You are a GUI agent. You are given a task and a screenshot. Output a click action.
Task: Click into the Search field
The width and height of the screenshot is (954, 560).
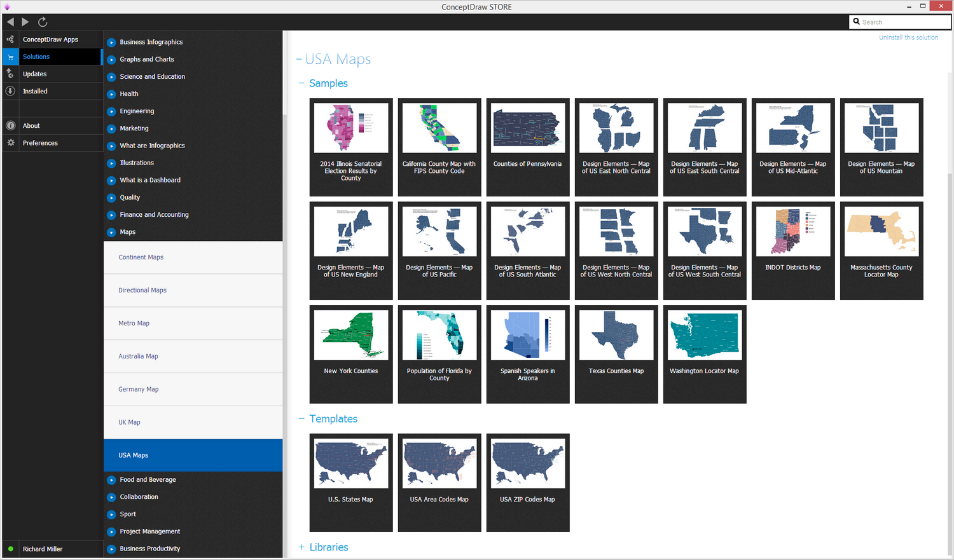(x=900, y=22)
